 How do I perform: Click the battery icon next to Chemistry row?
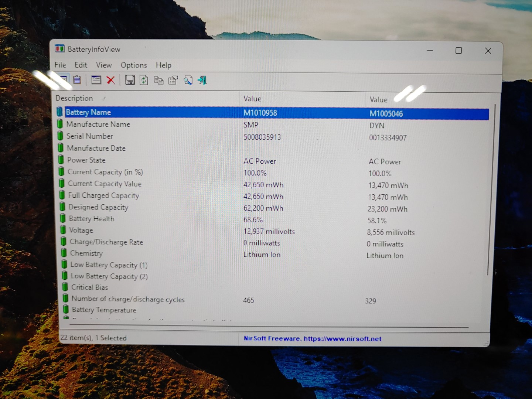click(64, 252)
